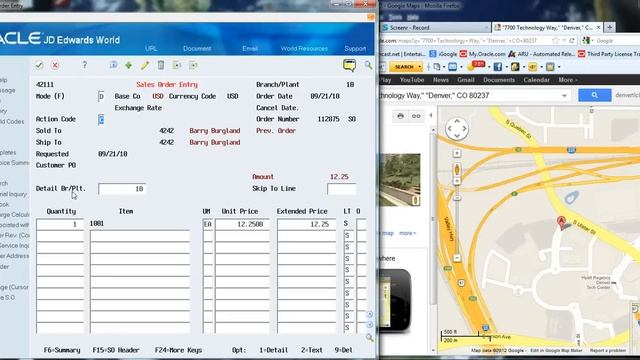The width and height of the screenshot is (640, 360).
Task: Click the Action Code input field
Action: point(101,119)
